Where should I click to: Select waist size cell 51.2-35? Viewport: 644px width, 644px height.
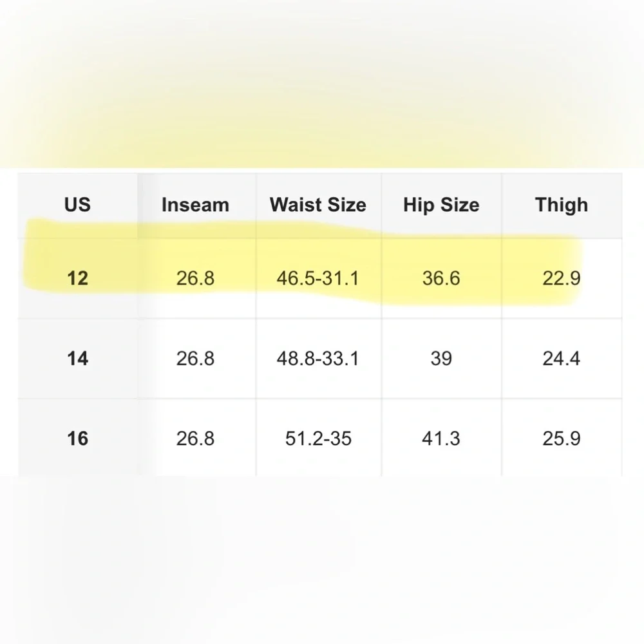point(318,439)
